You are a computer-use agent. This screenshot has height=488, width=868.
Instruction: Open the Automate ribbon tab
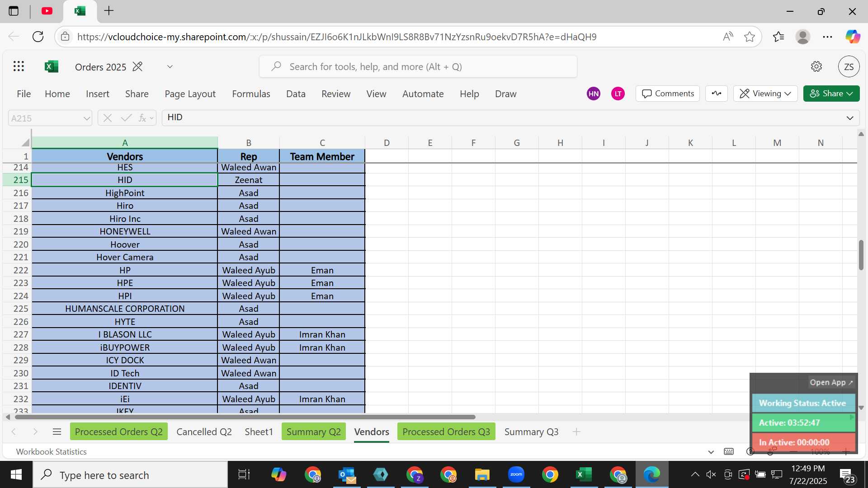(423, 94)
